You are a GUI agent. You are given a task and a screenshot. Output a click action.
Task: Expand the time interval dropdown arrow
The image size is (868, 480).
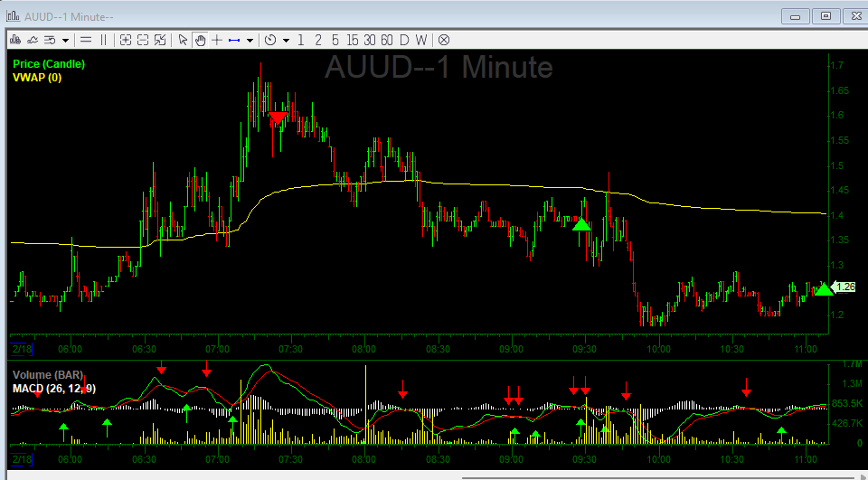pos(286,41)
